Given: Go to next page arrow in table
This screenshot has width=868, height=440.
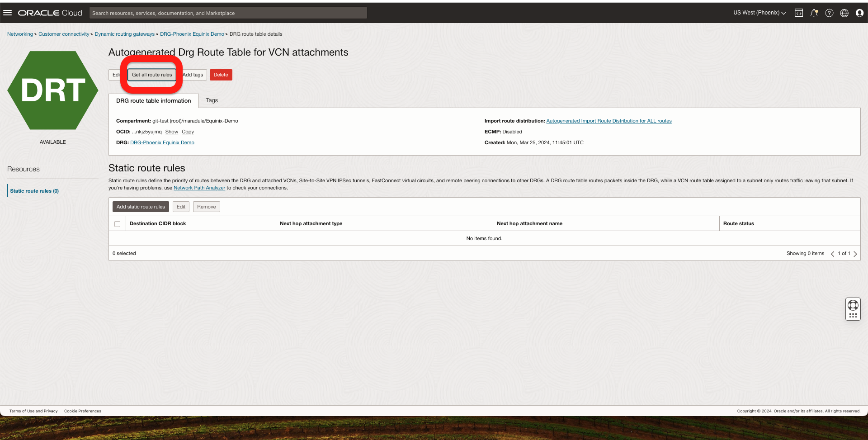Looking at the screenshot, I should coord(855,254).
